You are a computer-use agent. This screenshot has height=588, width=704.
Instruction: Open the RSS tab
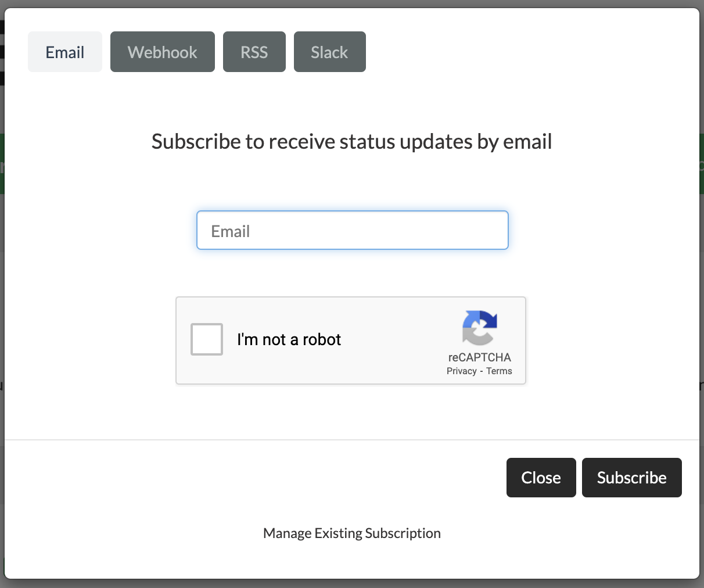[x=254, y=52]
